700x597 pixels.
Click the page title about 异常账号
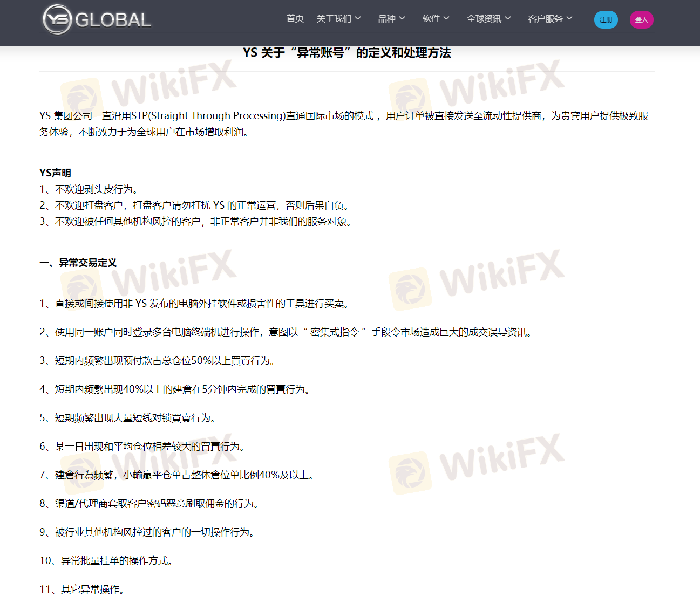click(347, 53)
